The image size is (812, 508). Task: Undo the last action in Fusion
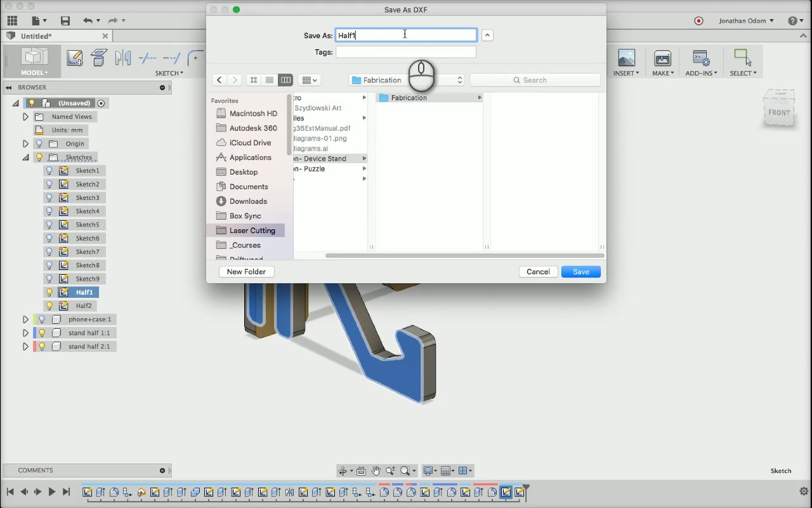(88, 21)
